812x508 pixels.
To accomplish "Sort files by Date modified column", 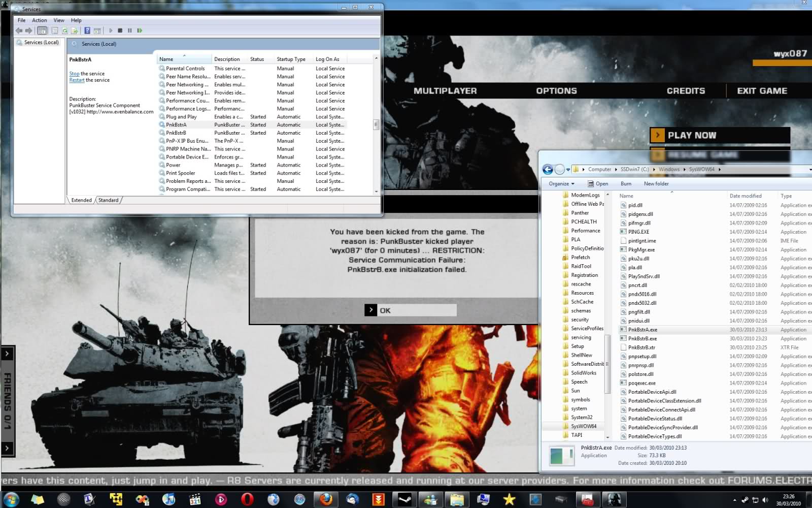I will 746,196.
